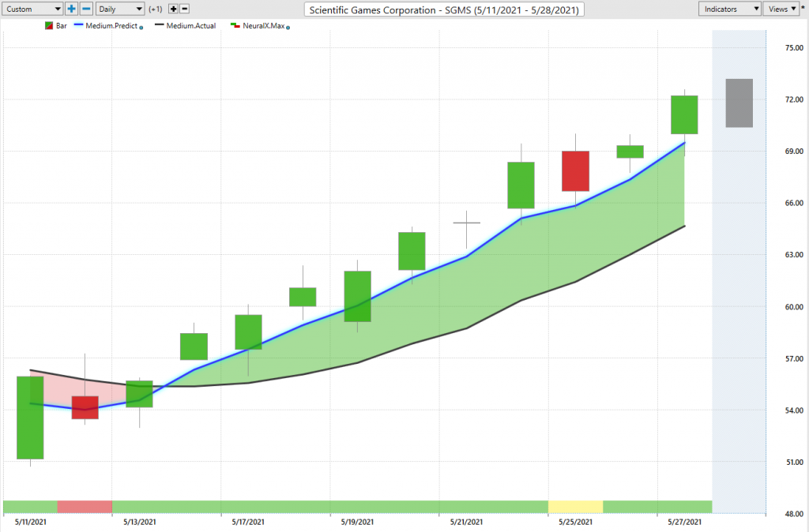Click the green candlestick above 5/17/2021

tap(248, 332)
